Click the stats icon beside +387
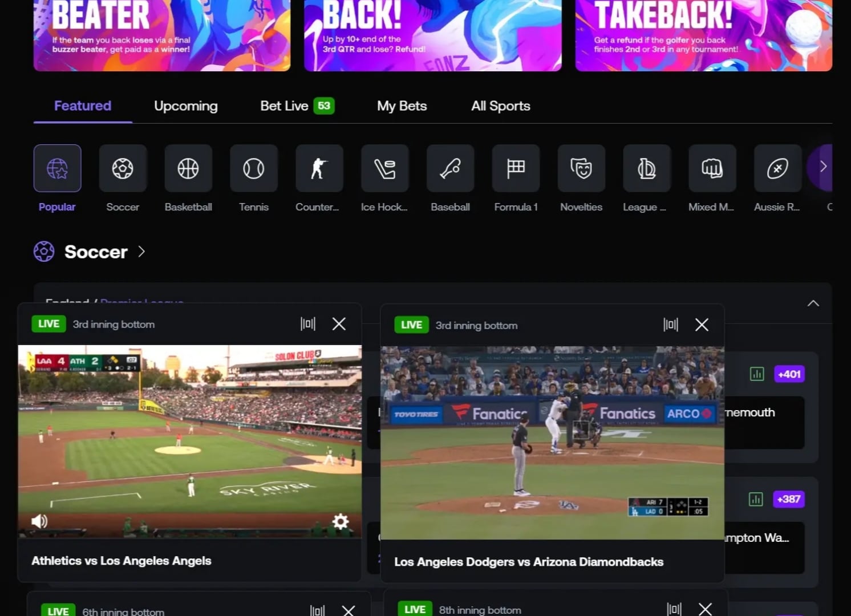Viewport: 851px width, 616px height. 756,499
